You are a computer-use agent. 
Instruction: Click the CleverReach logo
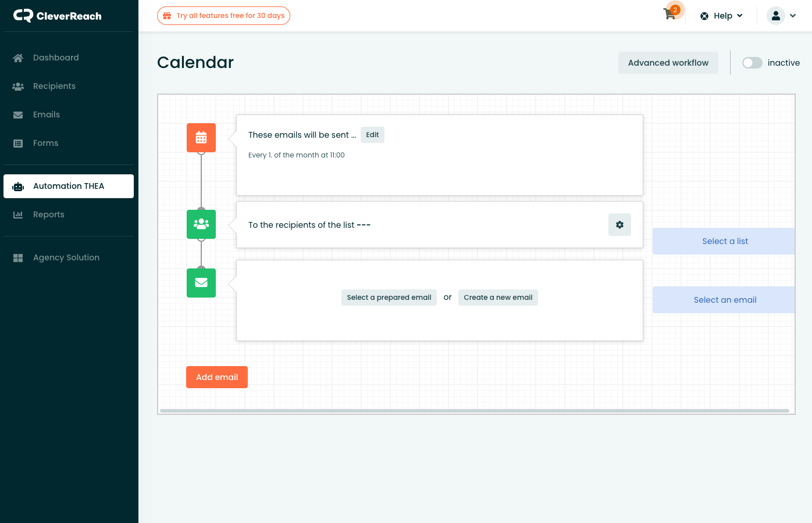57,16
